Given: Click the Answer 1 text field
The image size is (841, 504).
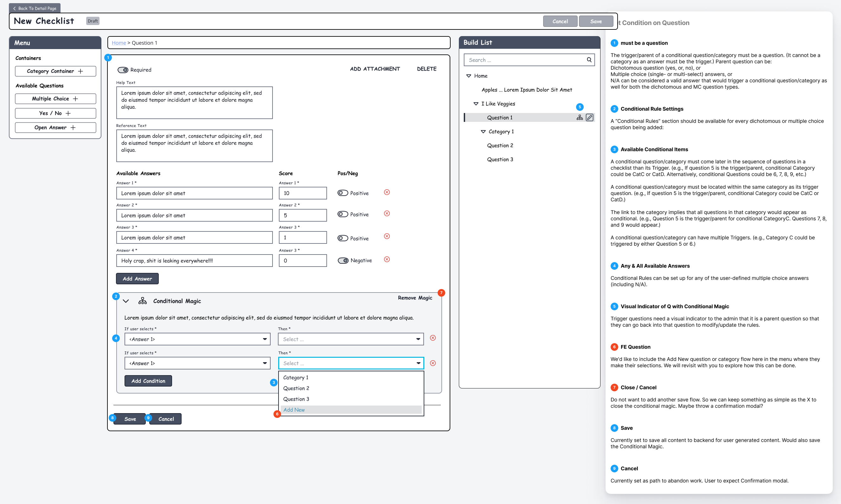Looking at the screenshot, I should [194, 193].
